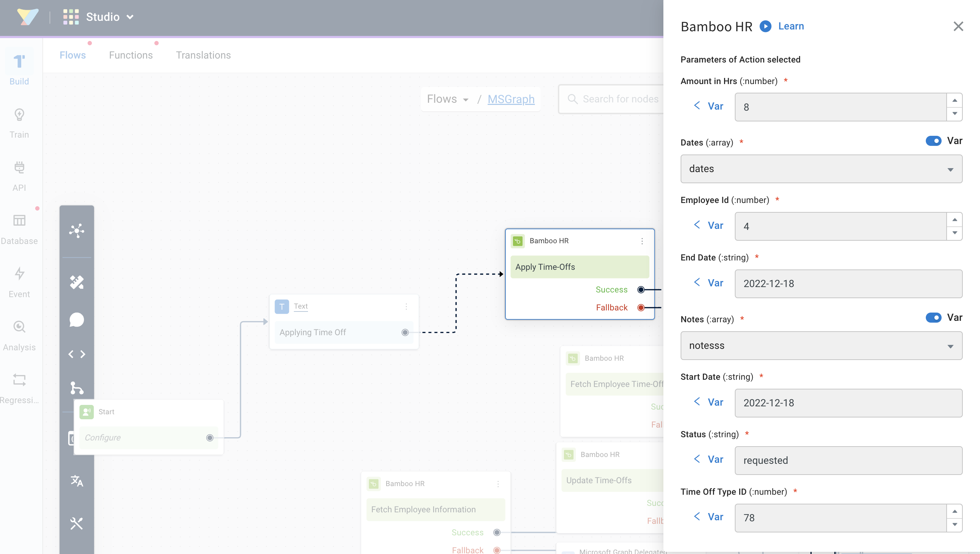Switch Time Off Type ID to Var mode

pyautogui.click(x=708, y=517)
